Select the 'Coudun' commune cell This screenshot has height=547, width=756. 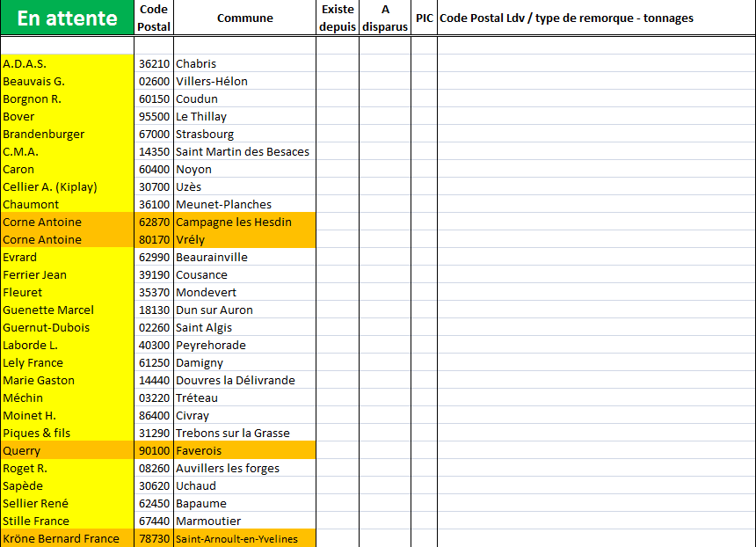point(244,98)
